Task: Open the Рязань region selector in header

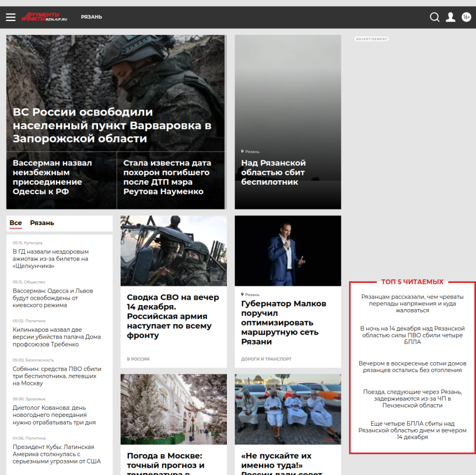Action: pyautogui.click(x=91, y=17)
